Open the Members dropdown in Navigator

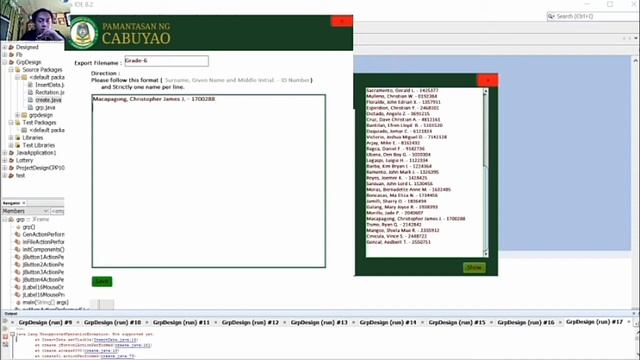(25, 211)
